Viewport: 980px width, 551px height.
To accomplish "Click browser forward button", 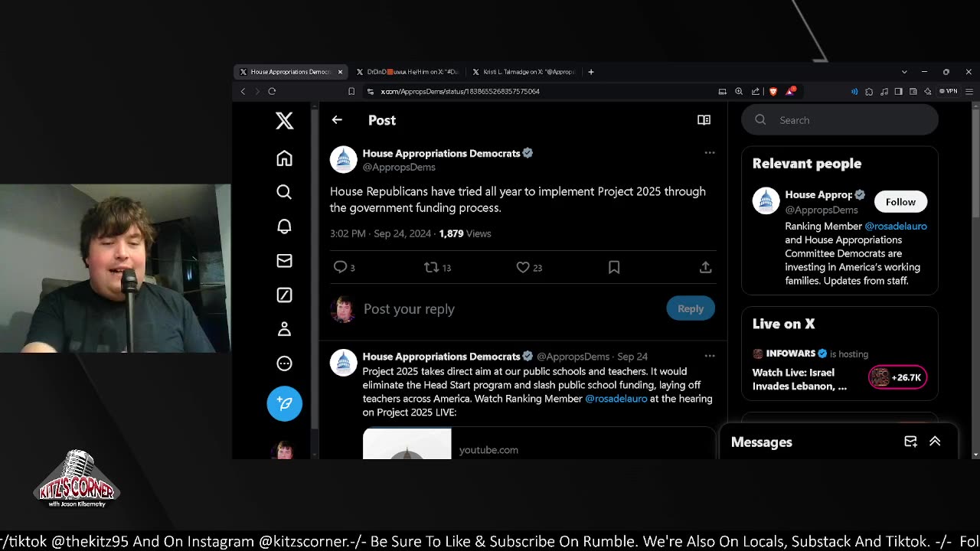I will tap(256, 91).
